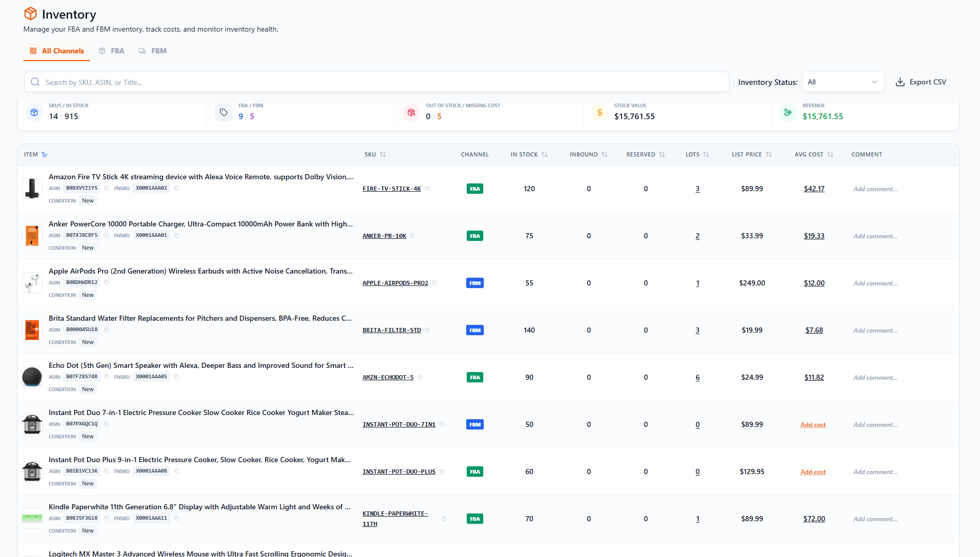Focus the SKU, ASIN, or Title search field
This screenshot has height=557, width=980.
(377, 82)
